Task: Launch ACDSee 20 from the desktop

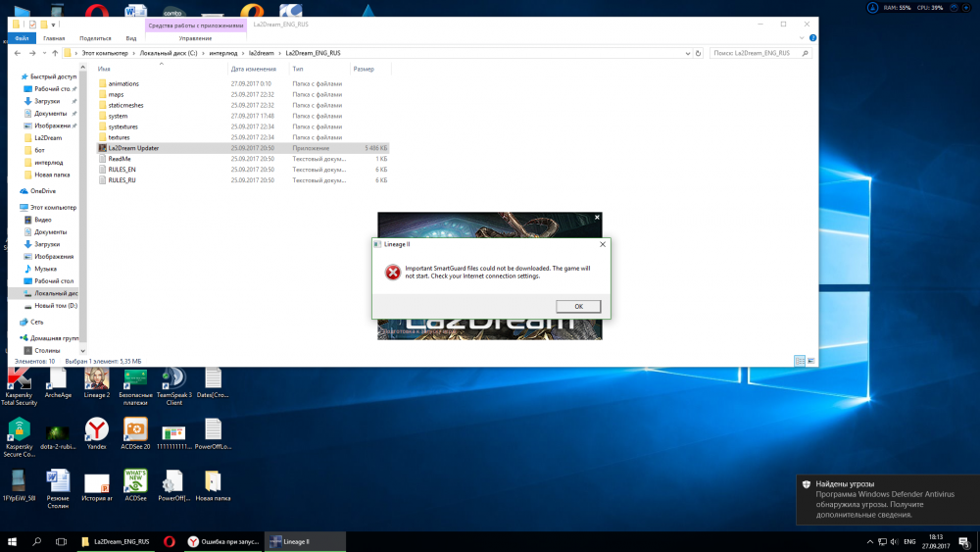Action: point(135,429)
